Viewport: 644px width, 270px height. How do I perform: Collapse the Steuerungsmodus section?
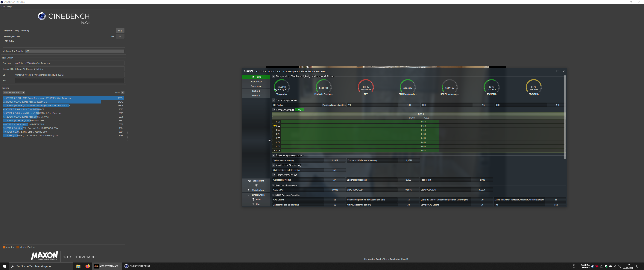pyautogui.click(x=274, y=100)
